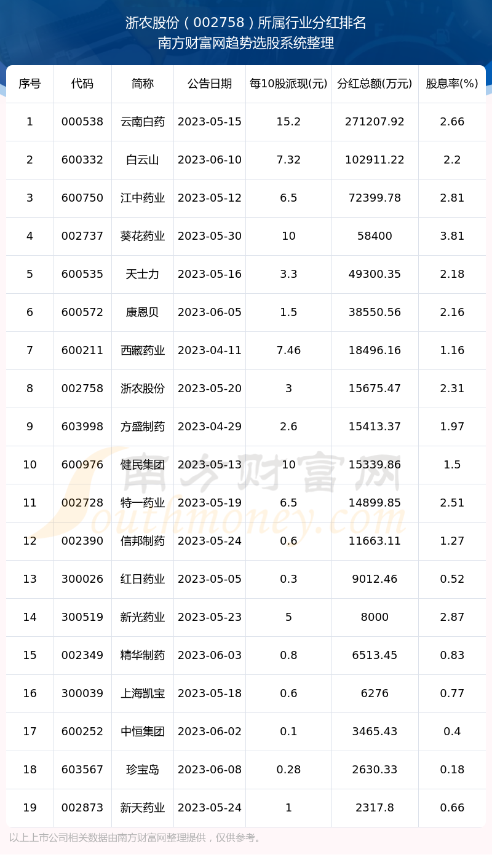The width and height of the screenshot is (492, 868).
Task: Select the 精华制药 name cell
Action: tap(143, 655)
